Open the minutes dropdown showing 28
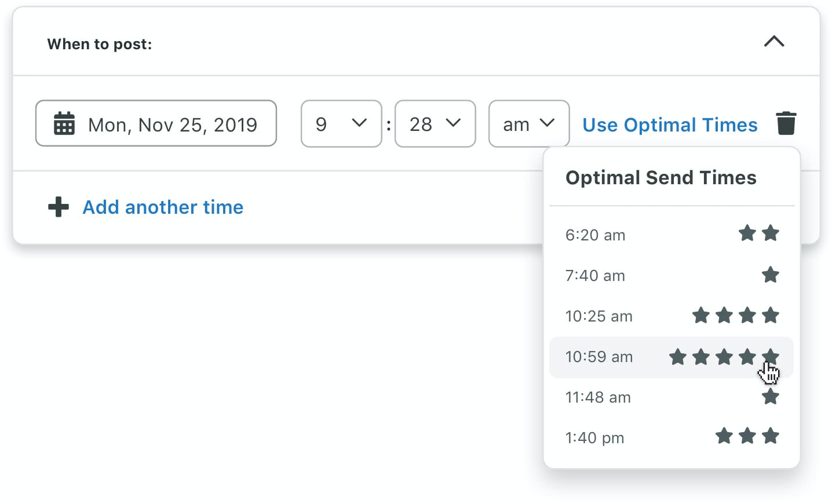This screenshot has width=832, height=504. [x=435, y=123]
